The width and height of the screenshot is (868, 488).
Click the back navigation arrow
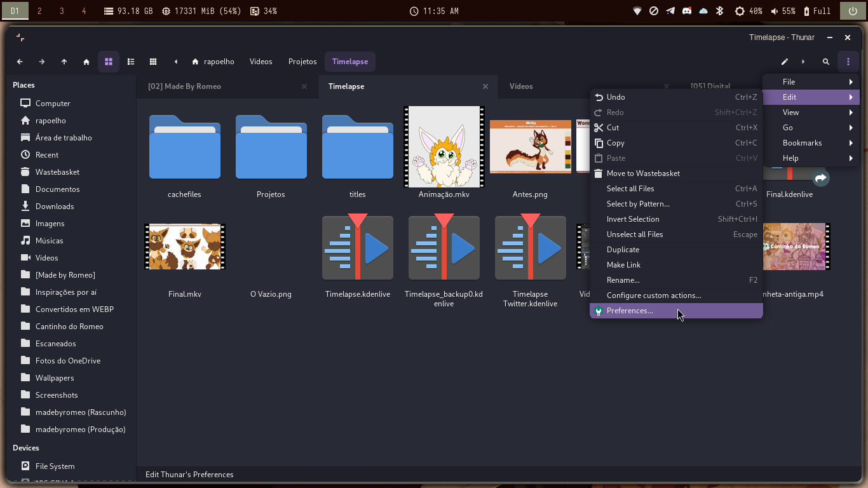coord(20,62)
